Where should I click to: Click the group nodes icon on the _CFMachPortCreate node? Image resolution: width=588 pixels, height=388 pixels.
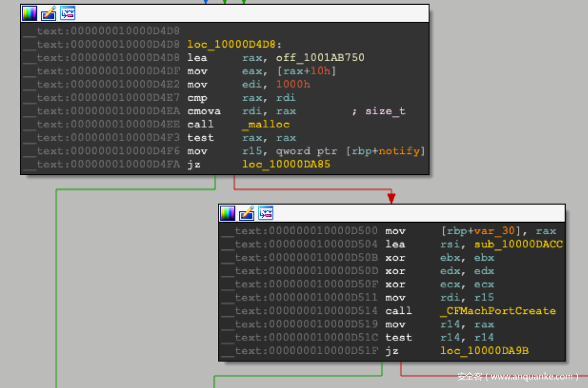pos(266,213)
